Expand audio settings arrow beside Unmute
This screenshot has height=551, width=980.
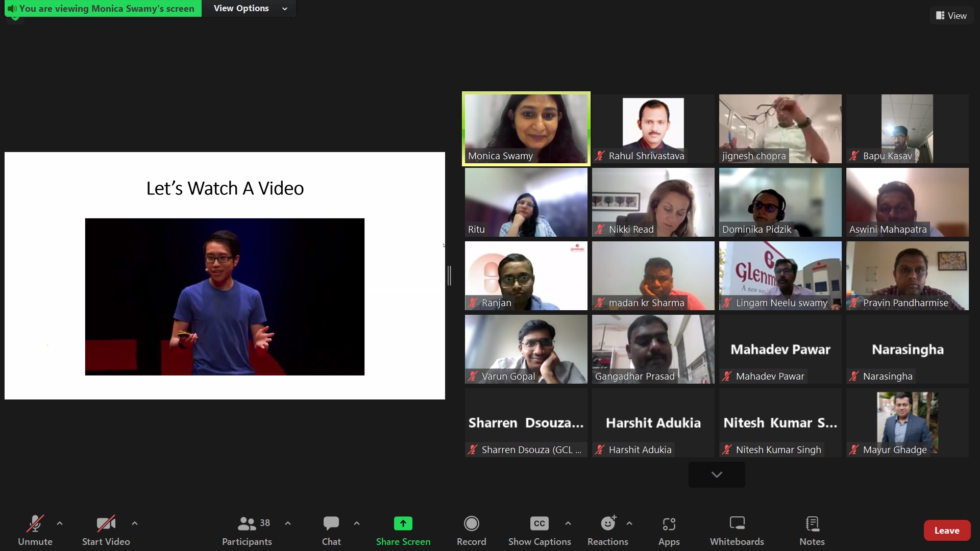pyautogui.click(x=60, y=523)
